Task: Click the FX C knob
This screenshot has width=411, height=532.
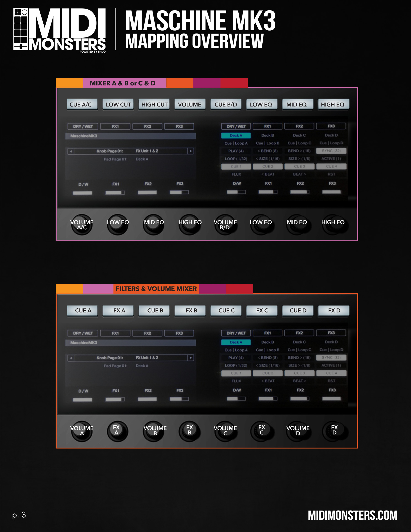Action: [x=261, y=431]
